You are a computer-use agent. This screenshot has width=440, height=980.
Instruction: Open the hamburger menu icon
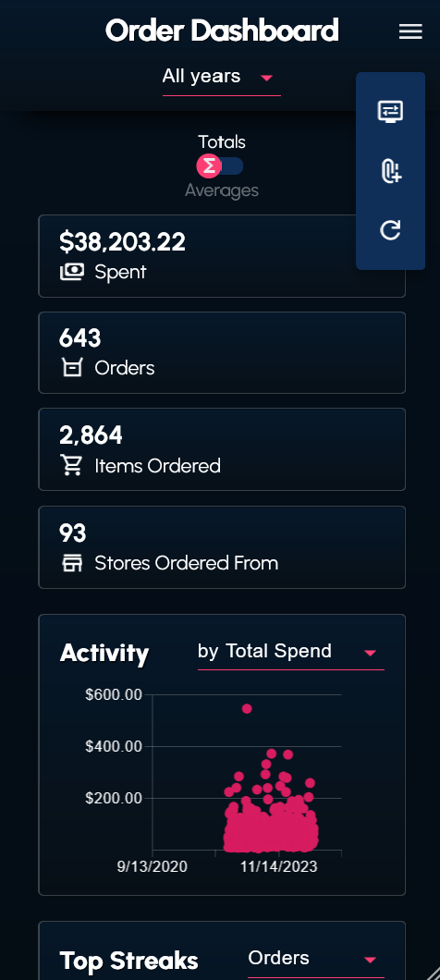point(410,31)
